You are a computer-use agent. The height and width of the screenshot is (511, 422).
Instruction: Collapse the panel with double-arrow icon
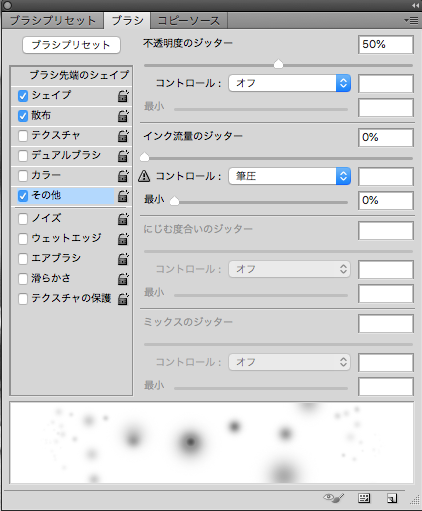(x=415, y=5)
